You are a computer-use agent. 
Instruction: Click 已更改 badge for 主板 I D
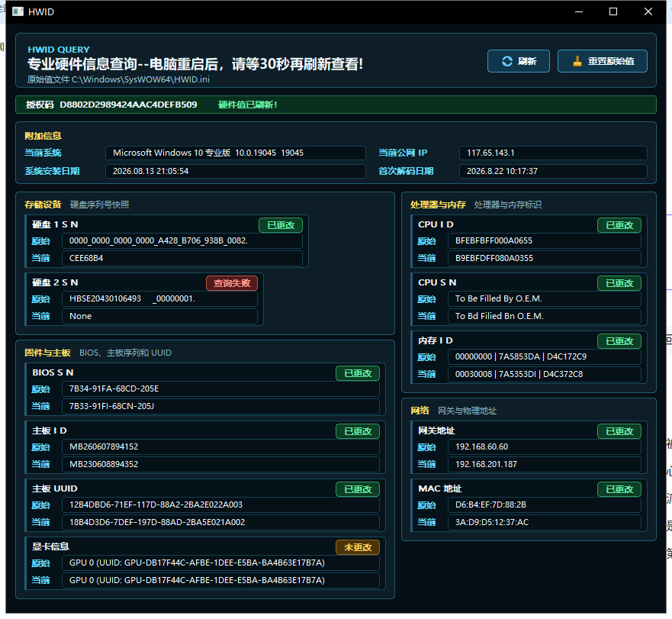(358, 431)
